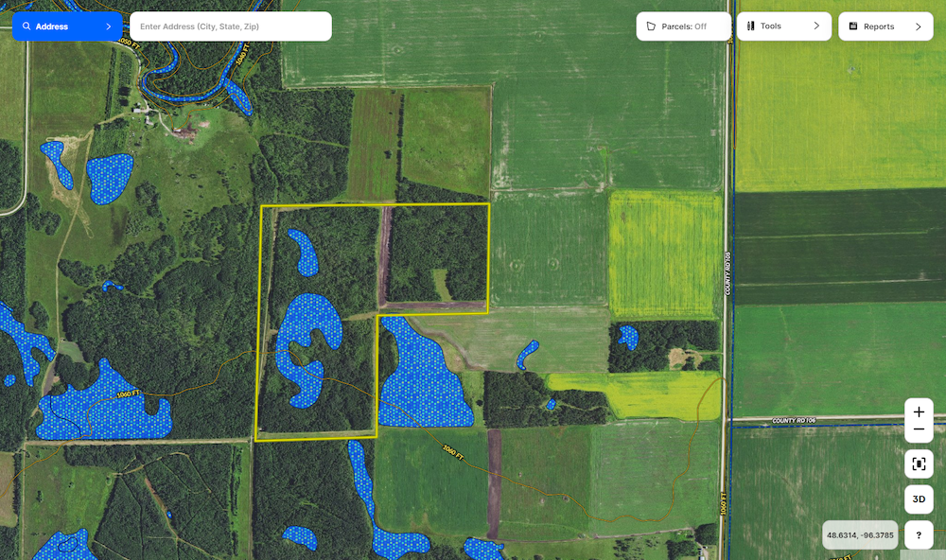Viewport: 946px width, 560px height.
Task: Click the Reports icon
Action: (853, 26)
